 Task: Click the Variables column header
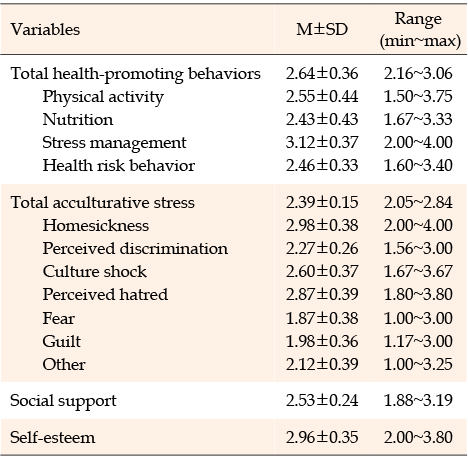[x=45, y=29]
